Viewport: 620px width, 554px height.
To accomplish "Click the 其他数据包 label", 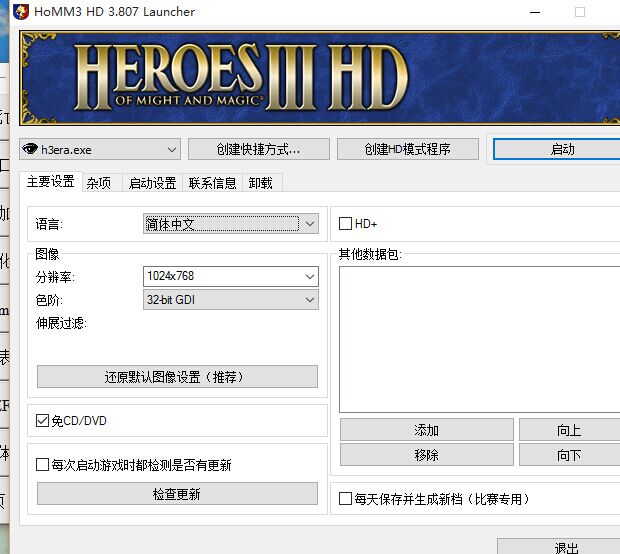I will 370,254.
